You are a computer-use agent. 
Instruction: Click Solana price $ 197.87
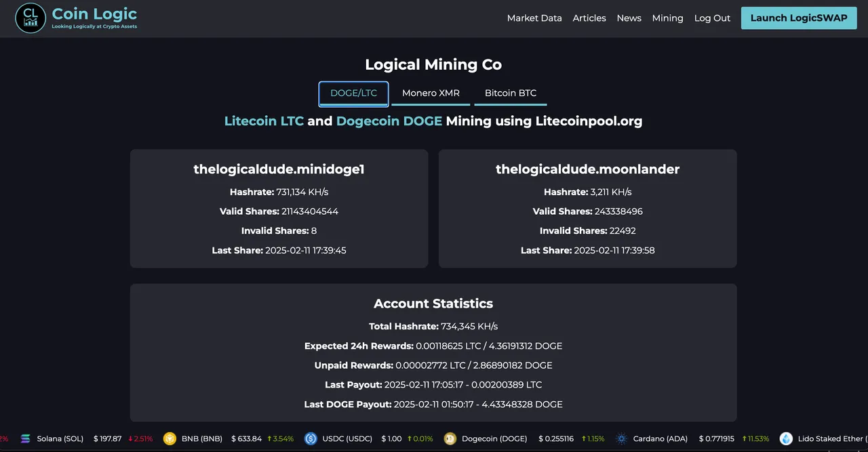pyautogui.click(x=107, y=438)
